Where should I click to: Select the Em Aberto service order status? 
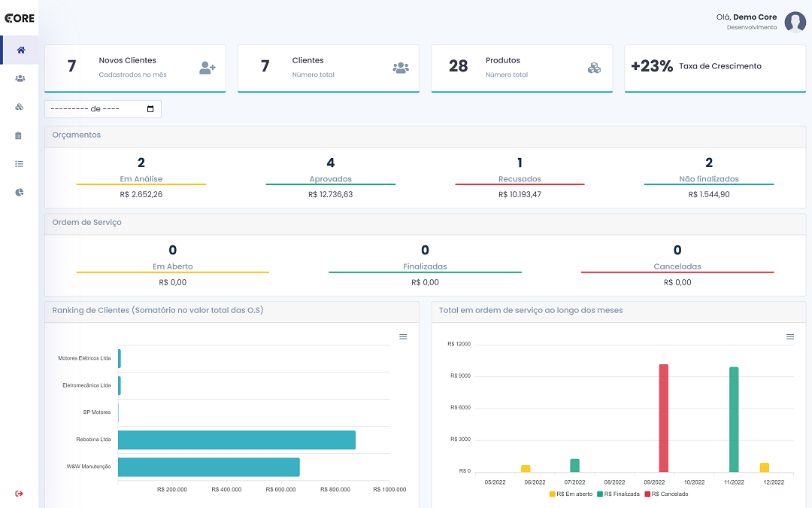pos(172,266)
